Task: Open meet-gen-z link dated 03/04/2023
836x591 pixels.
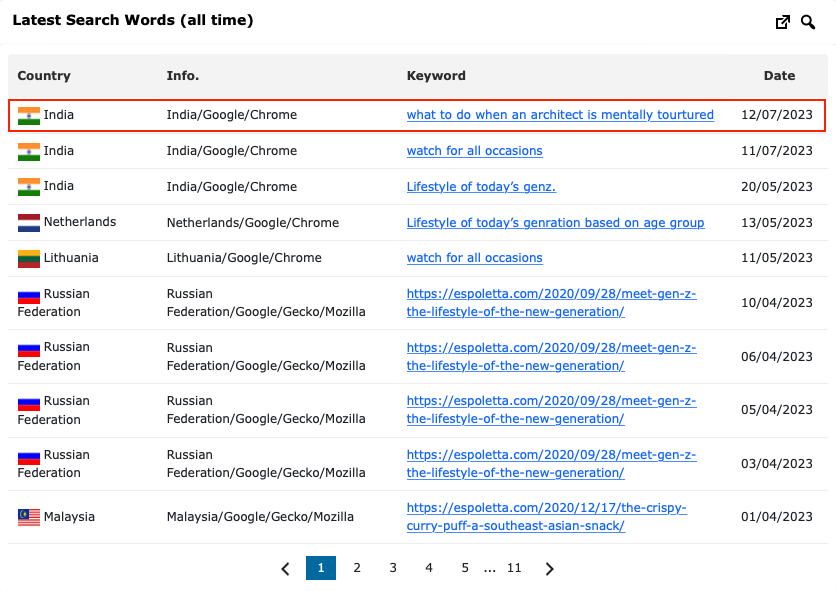Action: pyautogui.click(x=551, y=464)
